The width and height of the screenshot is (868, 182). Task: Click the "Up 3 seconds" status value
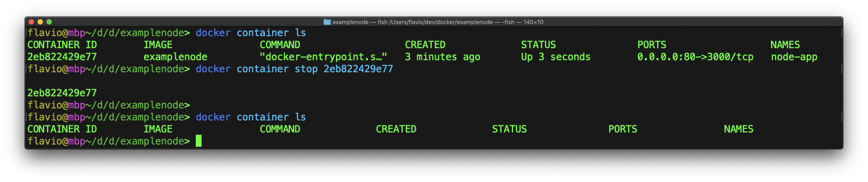tap(556, 57)
